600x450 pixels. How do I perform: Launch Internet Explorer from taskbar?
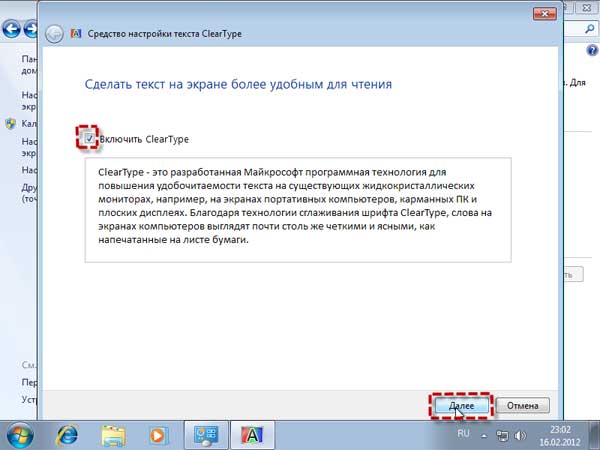67,435
